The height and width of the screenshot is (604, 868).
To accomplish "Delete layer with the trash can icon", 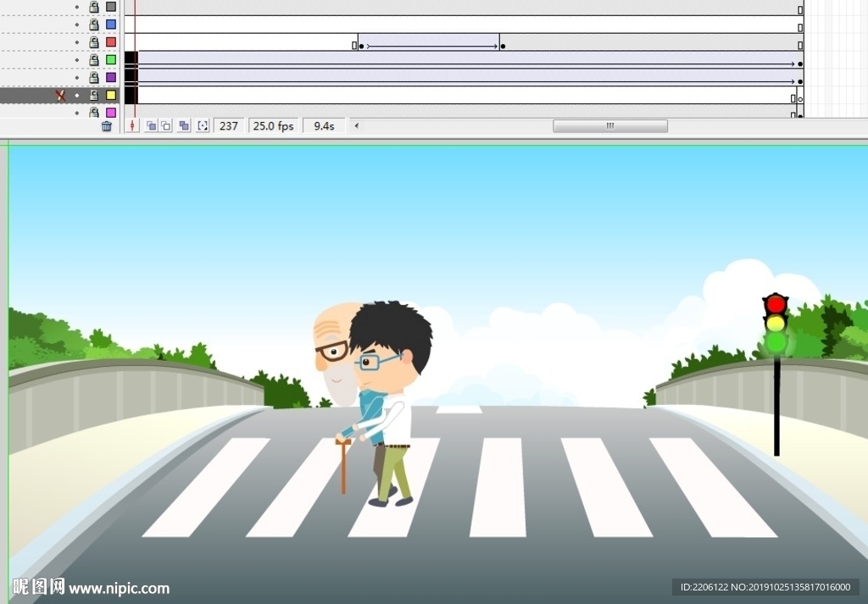I will pos(106,126).
